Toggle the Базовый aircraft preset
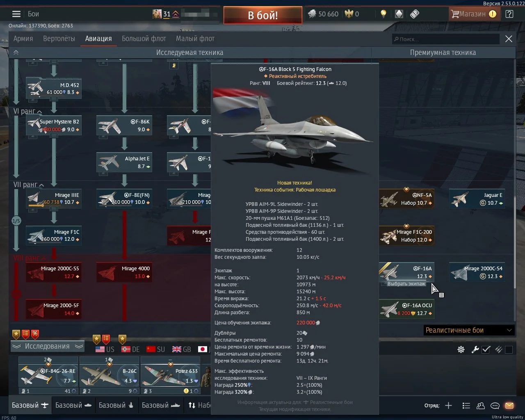Image resolution: width=525 pixels, height=420 pixels. pos(30,405)
